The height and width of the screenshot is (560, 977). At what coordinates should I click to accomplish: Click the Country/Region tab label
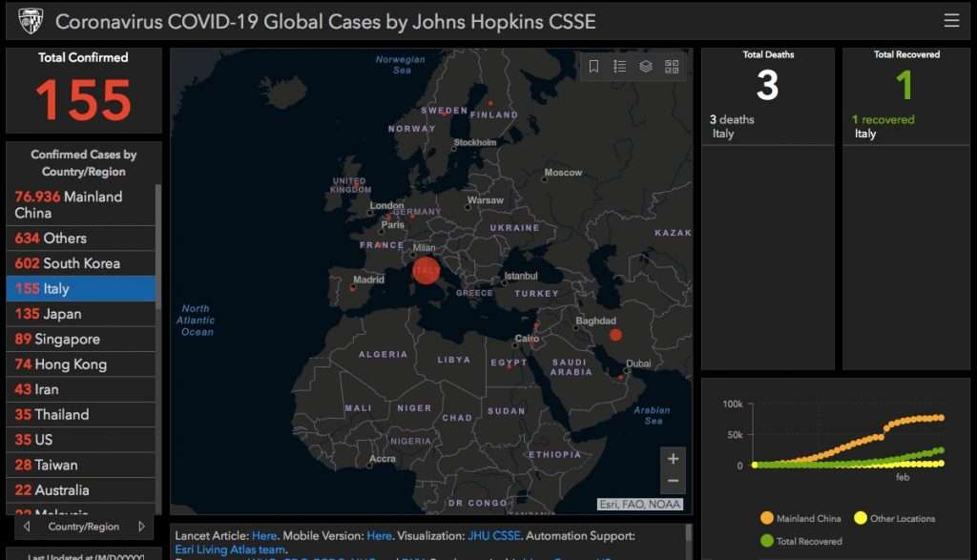pyautogui.click(x=84, y=527)
